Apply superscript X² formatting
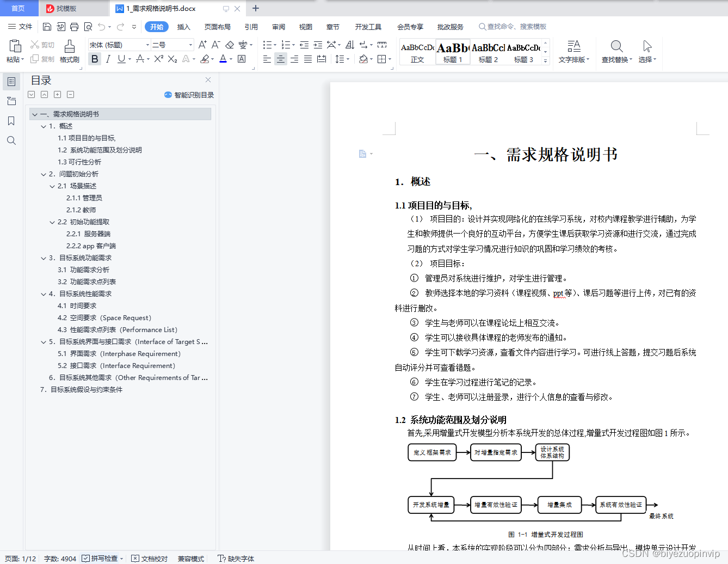Screen dimensions: 728x564 pyautogui.click(x=158, y=59)
